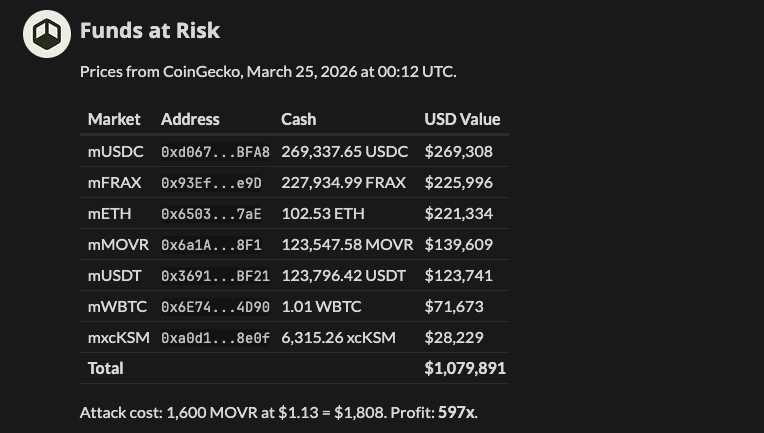Viewport: 764px width, 433px height.
Task: Click the CoinGecko price timestamp line
Action: tap(268, 72)
